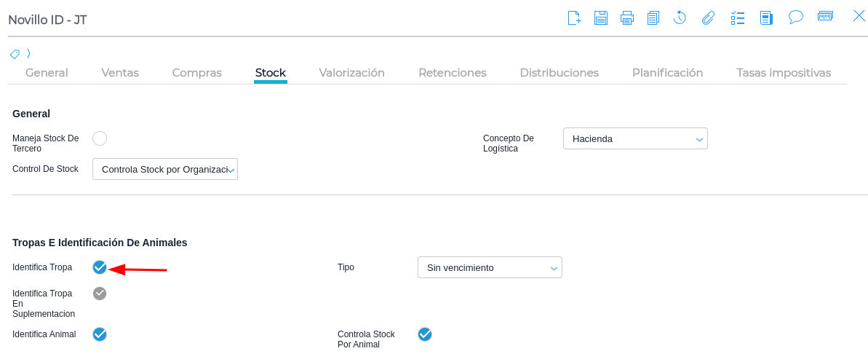Click the tag icon below the title
Screen dimensions: 868x362
pos(15,54)
